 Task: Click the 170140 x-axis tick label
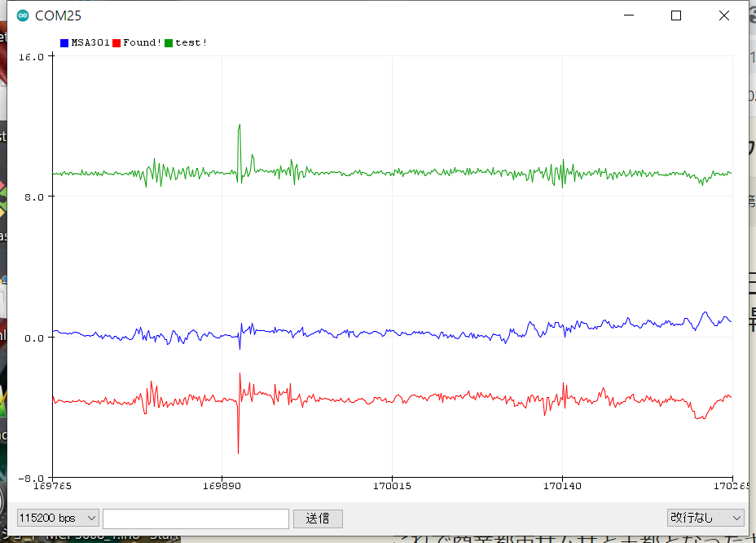click(x=561, y=485)
